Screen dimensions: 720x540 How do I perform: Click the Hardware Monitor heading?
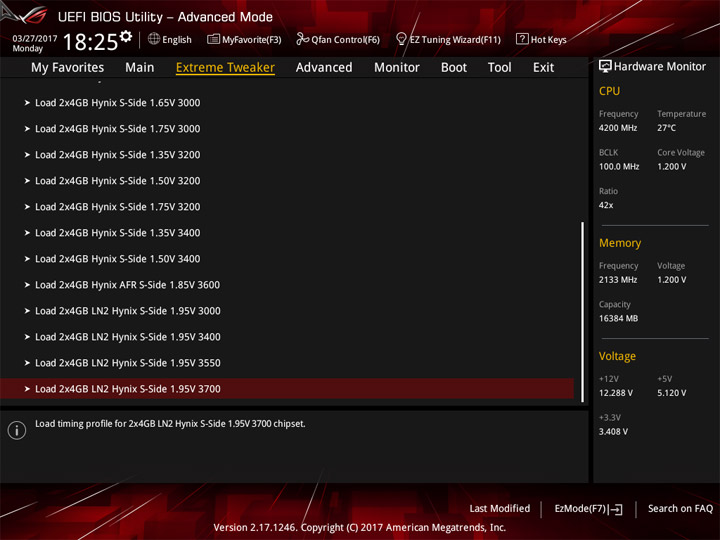(660, 67)
